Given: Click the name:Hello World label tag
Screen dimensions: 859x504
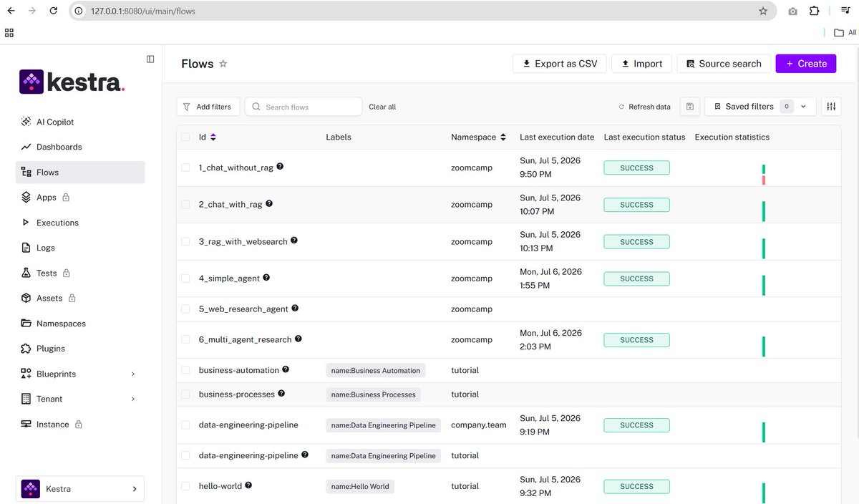Looking at the screenshot, I should (x=360, y=486).
